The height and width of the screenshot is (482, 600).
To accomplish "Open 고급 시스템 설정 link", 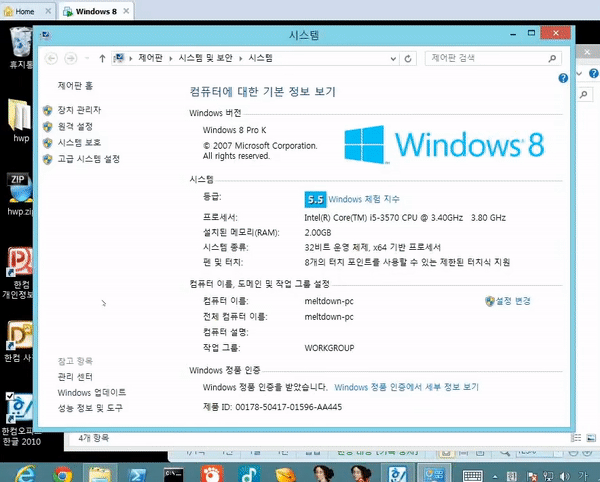I will click(x=88, y=159).
